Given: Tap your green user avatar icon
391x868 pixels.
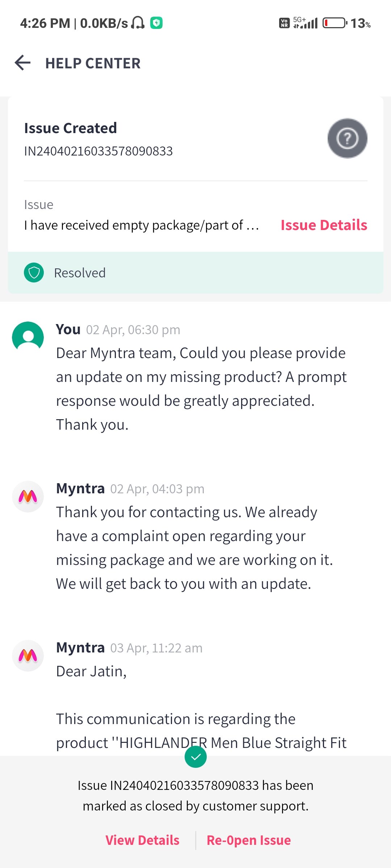Looking at the screenshot, I should (28, 337).
